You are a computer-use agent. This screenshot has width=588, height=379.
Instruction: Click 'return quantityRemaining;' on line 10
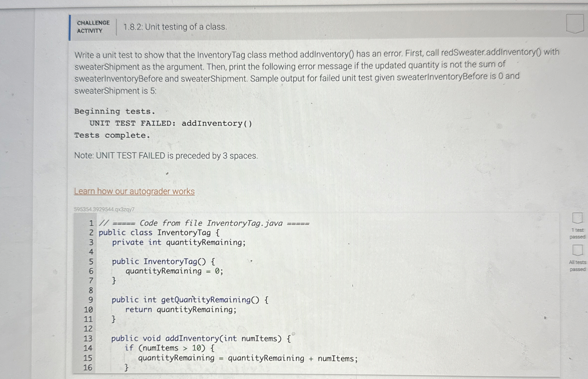(x=181, y=310)
